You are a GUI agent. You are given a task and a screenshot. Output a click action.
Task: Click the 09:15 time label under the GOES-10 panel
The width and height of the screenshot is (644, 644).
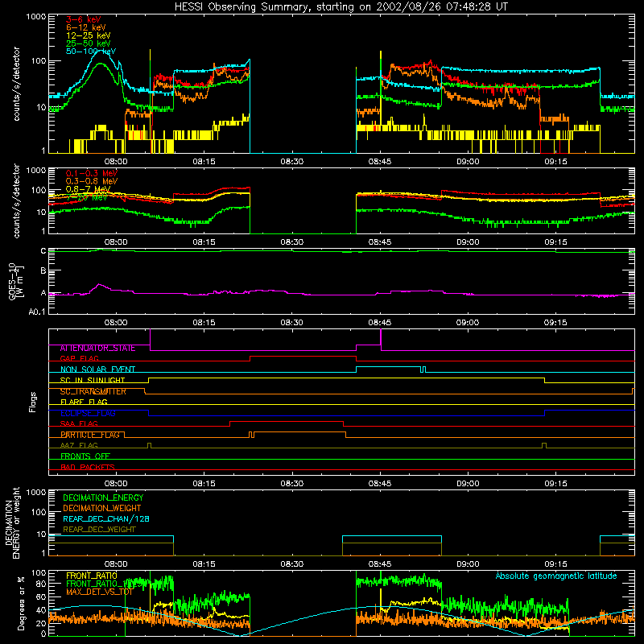pyautogui.click(x=555, y=323)
